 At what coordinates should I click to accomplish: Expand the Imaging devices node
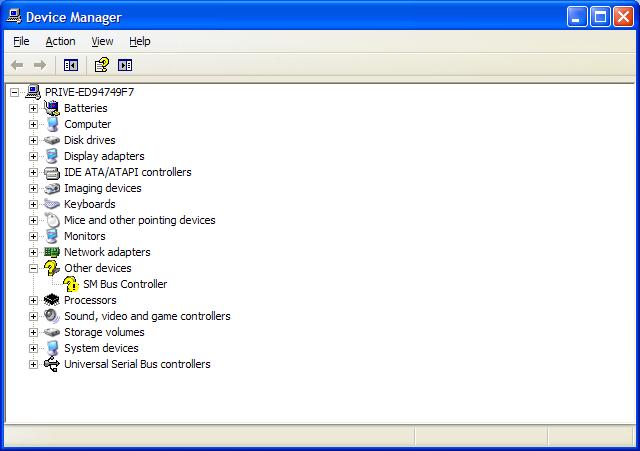pos(33,188)
